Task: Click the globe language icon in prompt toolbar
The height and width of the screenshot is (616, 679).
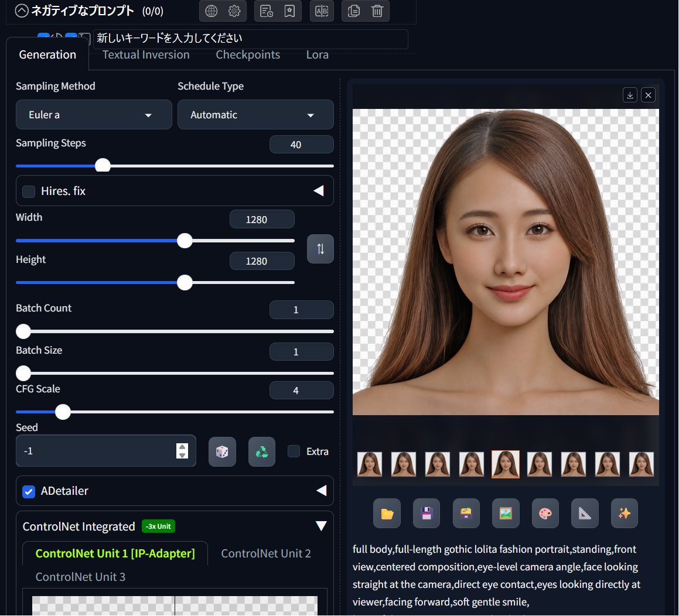Action: [x=211, y=11]
